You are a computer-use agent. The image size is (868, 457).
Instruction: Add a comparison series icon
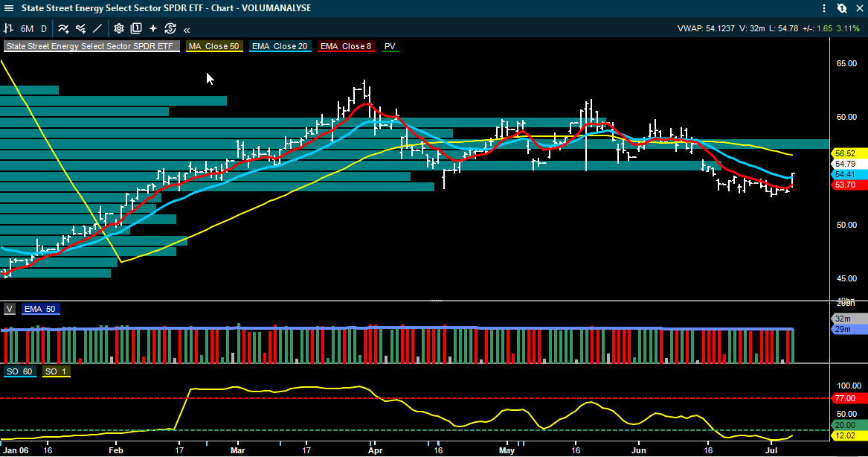(x=81, y=28)
